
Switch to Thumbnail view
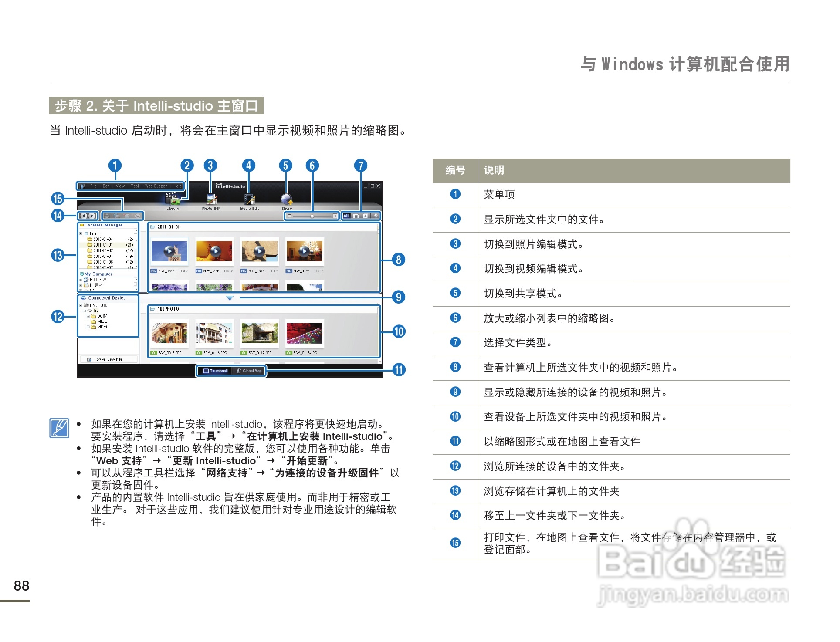coord(216,371)
